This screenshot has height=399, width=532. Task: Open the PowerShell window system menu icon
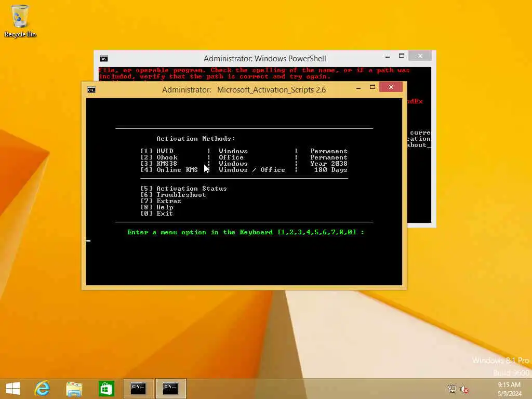pyautogui.click(x=104, y=59)
